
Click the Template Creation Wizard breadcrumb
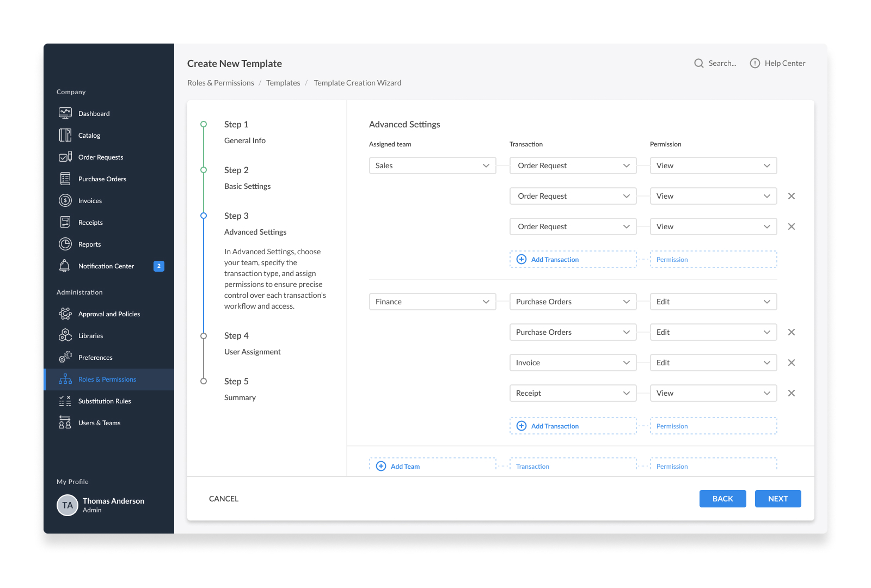pyautogui.click(x=358, y=83)
